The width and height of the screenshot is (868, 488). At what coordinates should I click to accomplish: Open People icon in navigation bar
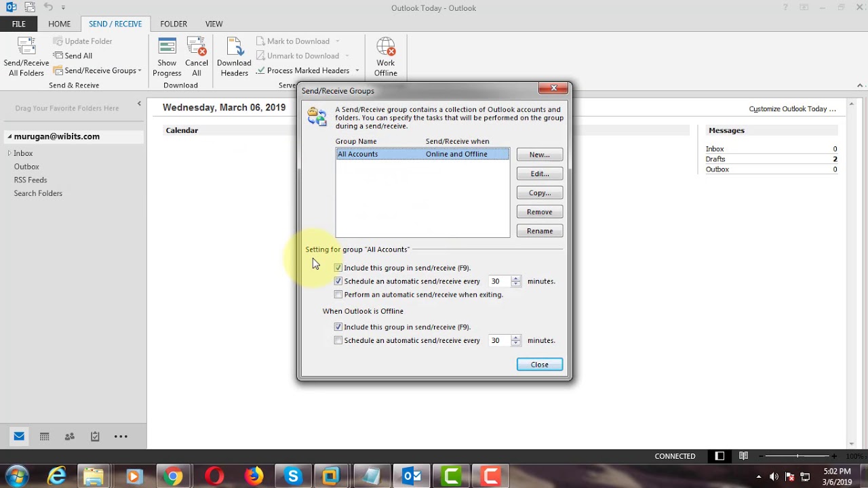click(70, 436)
